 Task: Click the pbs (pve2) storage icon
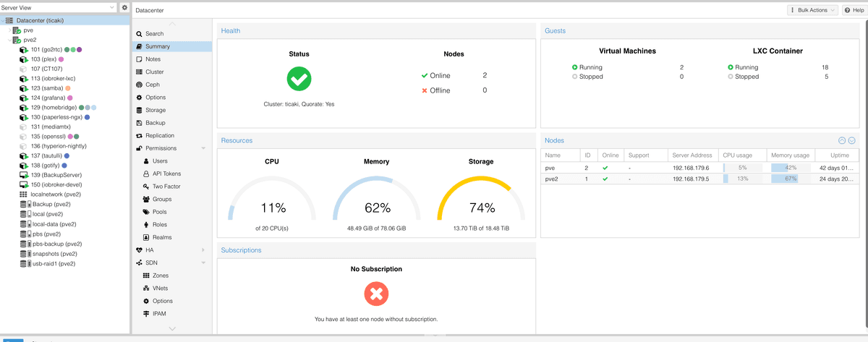pos(25,234)
